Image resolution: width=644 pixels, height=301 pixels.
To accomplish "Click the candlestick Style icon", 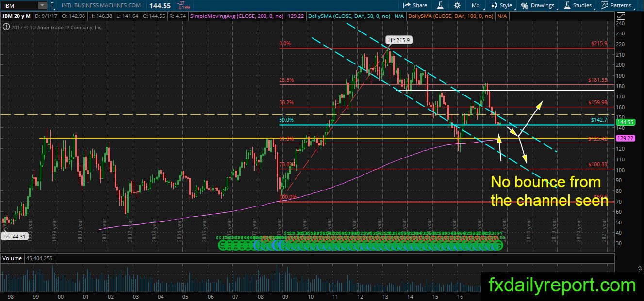I will pyautogui.click(x=495, y=5).
